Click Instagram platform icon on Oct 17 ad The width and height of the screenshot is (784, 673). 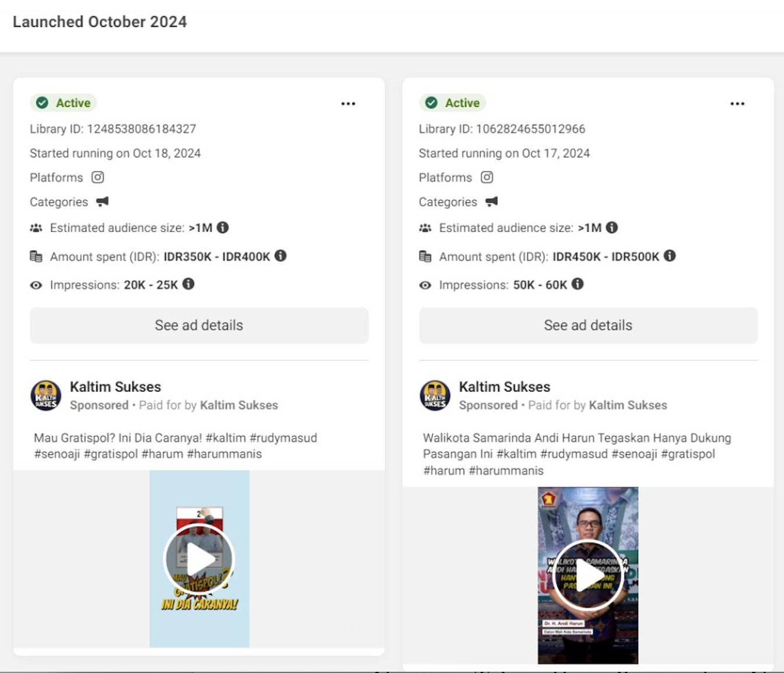[487, 177]
